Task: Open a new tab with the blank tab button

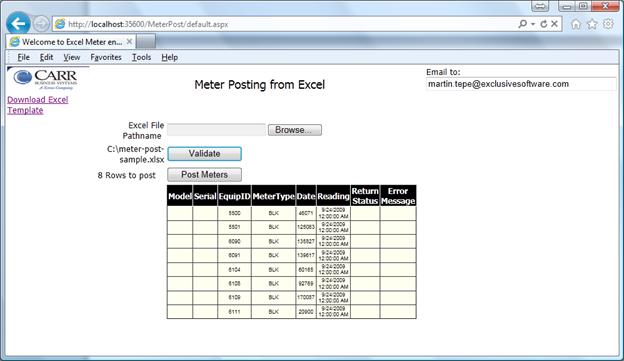Action: [x=146, y=41]
